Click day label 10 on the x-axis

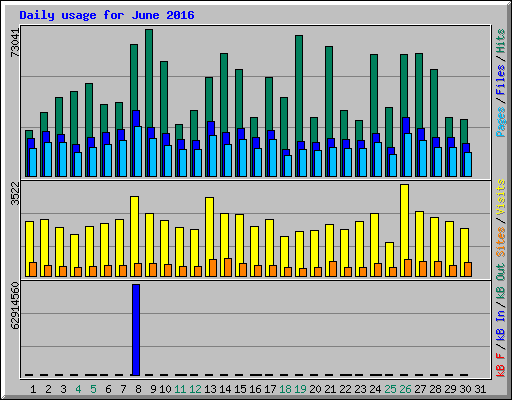165,389
